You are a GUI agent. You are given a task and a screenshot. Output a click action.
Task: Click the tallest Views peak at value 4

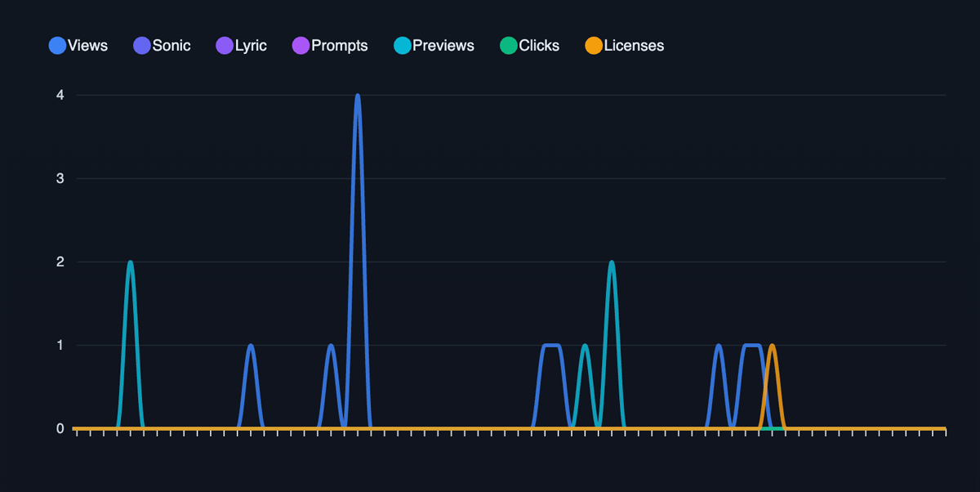358,96
